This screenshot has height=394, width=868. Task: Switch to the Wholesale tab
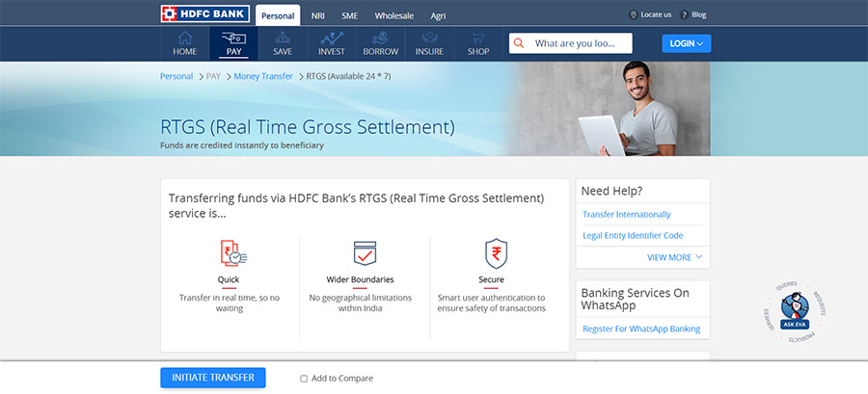(x=394, y=16)
